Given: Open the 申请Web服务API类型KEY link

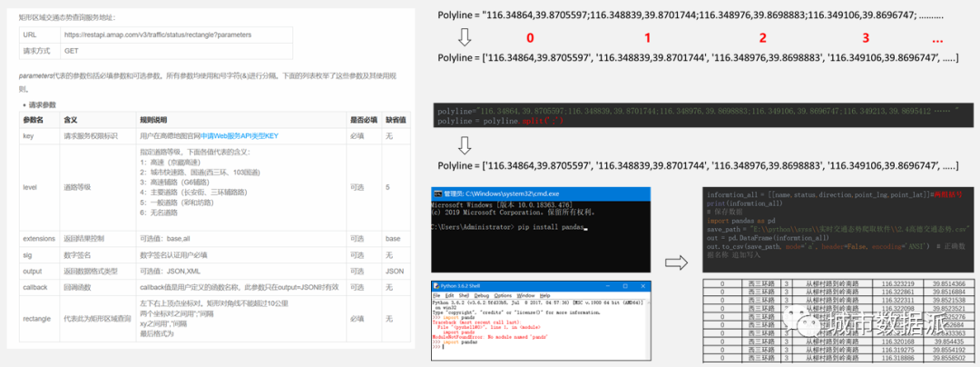Looking at the screenshot, I should [240, 135].
